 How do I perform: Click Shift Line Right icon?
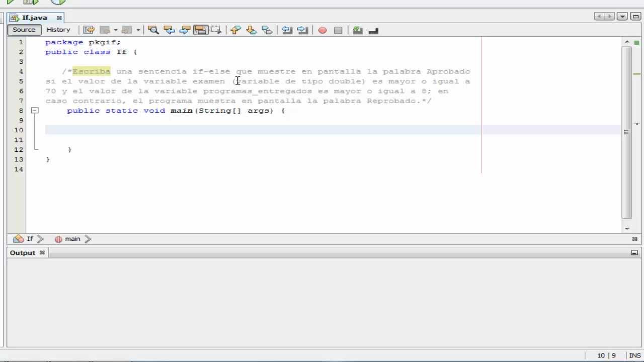point(302,30)
